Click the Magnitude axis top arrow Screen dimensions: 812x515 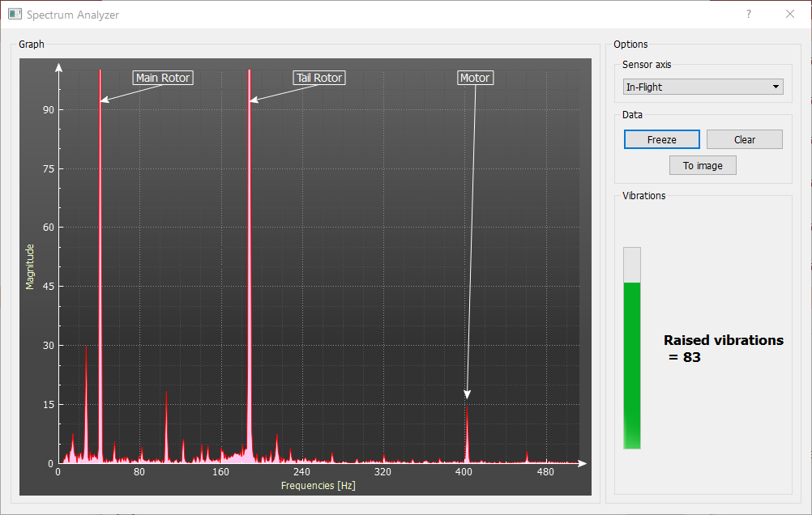pyautogui.click(x=58, y=66)
